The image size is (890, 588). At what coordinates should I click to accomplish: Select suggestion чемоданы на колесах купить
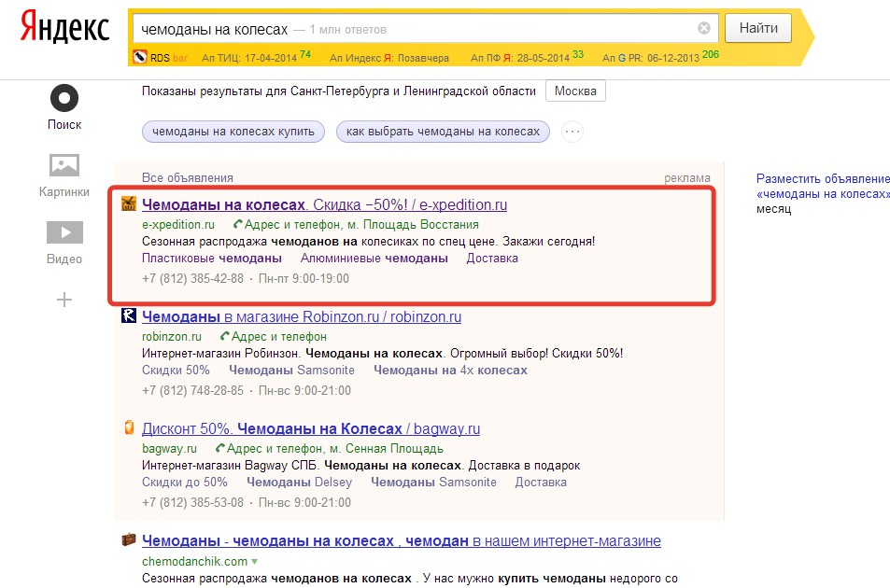click(x=233, y=132)
